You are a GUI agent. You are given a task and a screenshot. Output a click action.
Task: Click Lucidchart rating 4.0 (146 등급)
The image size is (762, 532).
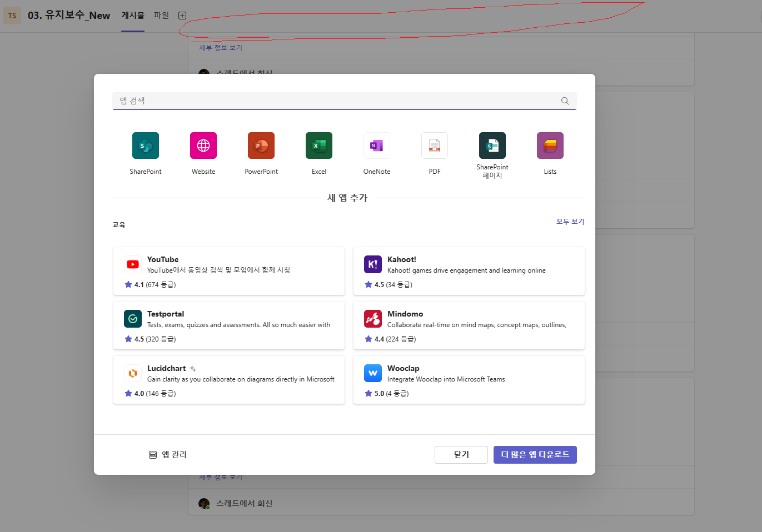tap(151, 393)
